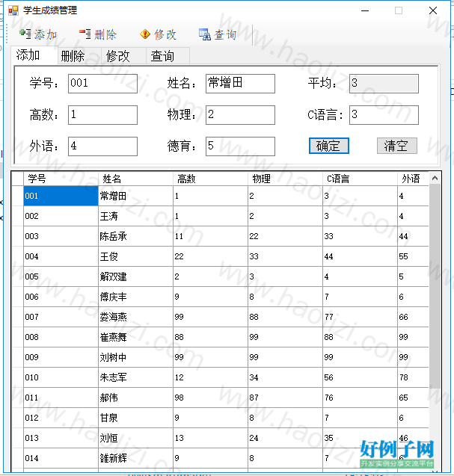Click the C语言 column header in grid
This screenshot has width=454, height=476.
click(x=360, y=179)
